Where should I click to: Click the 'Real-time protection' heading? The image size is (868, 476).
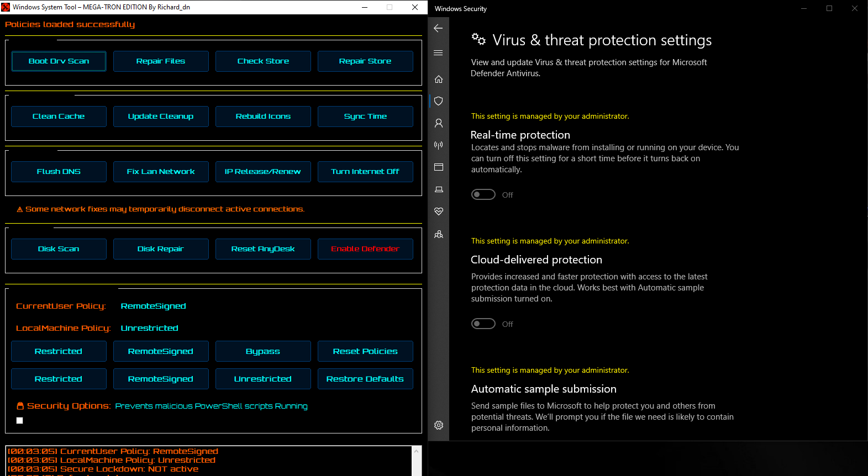(520, 135)
